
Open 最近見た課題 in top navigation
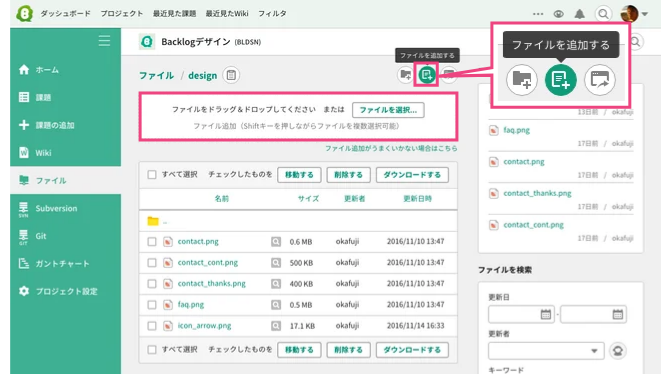(174, 13)
